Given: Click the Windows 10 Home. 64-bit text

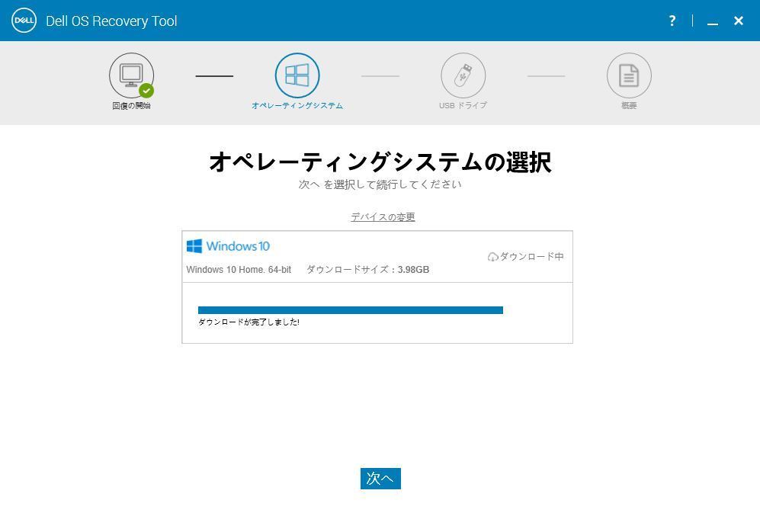Looking at the screenshot, I should coord(239,270).
